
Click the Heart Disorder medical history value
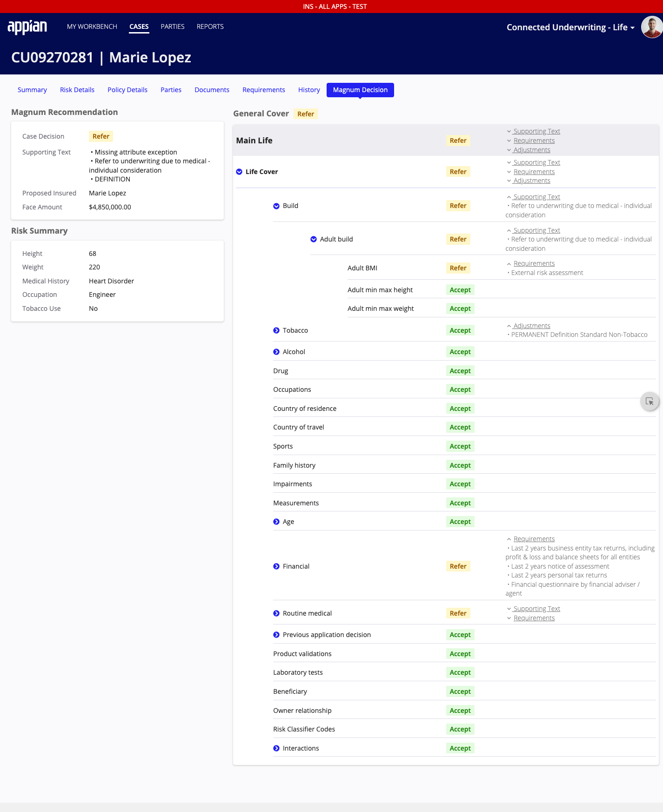(111, 281)
